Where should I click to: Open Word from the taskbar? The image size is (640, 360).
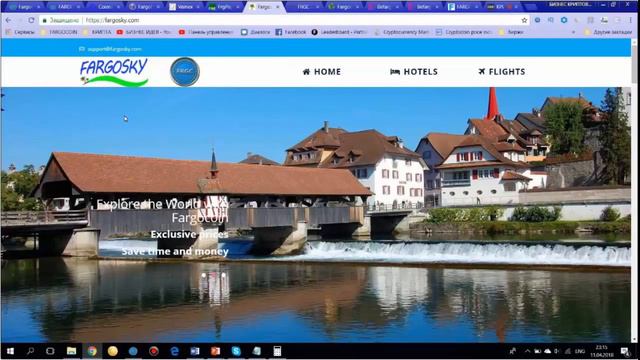[195, 351]
